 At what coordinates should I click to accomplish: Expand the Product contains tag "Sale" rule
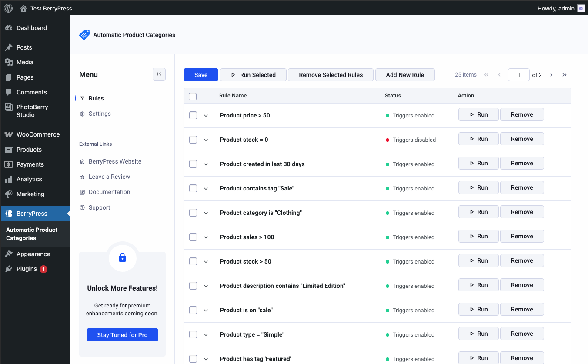click(206, 189)
